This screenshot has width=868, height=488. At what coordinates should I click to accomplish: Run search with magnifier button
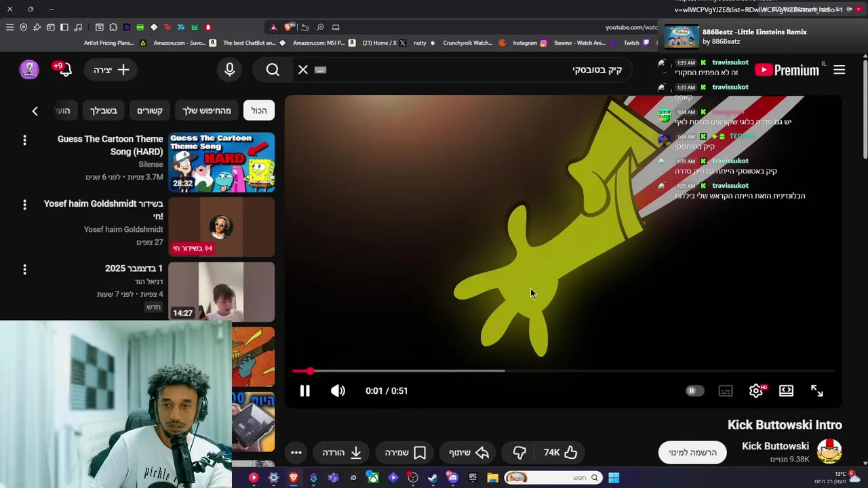pos(273,70)
